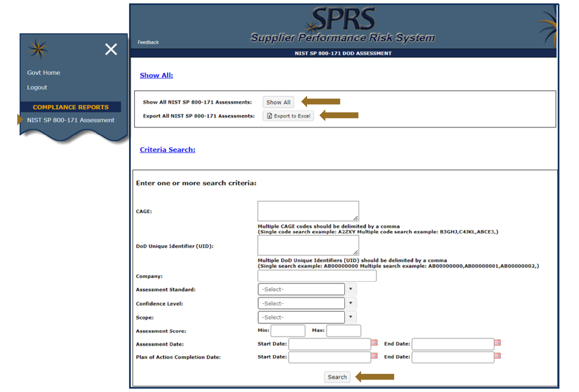Click the SPRS logo in the header banner

pos(341,19)
